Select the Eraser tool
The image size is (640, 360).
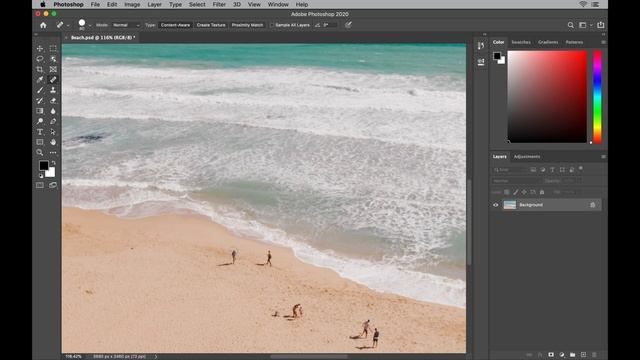(x=53, y=101)
